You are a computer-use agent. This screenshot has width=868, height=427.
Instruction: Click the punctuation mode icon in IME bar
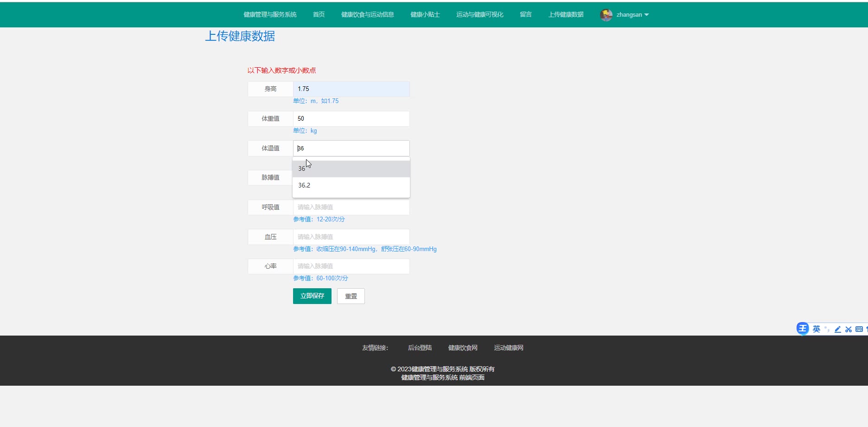click(x=827, y=329)
